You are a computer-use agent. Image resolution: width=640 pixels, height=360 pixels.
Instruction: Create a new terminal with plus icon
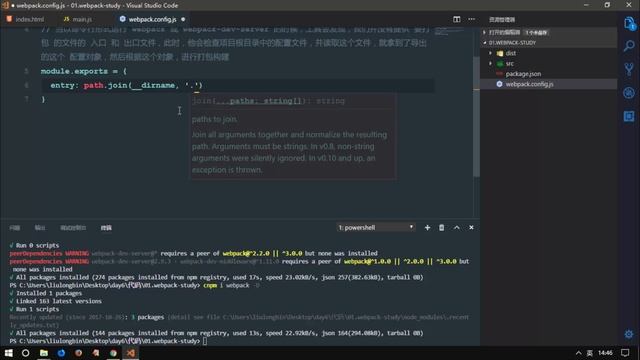tap(427, 228)
